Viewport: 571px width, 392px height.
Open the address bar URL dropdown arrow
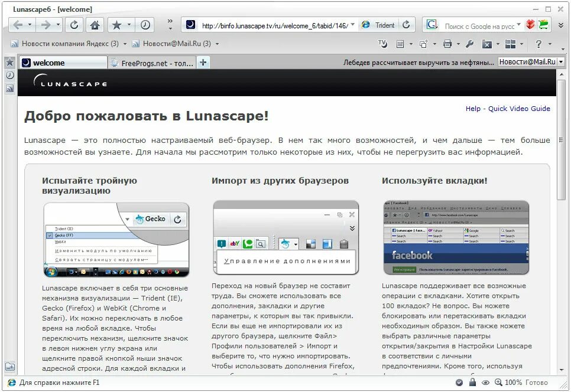352,24
